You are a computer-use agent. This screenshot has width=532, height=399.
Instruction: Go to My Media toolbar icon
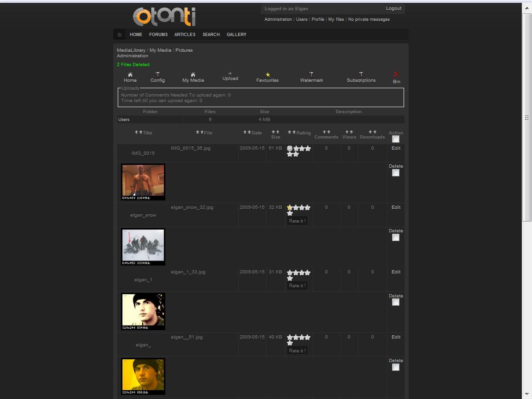click(193, 75)
